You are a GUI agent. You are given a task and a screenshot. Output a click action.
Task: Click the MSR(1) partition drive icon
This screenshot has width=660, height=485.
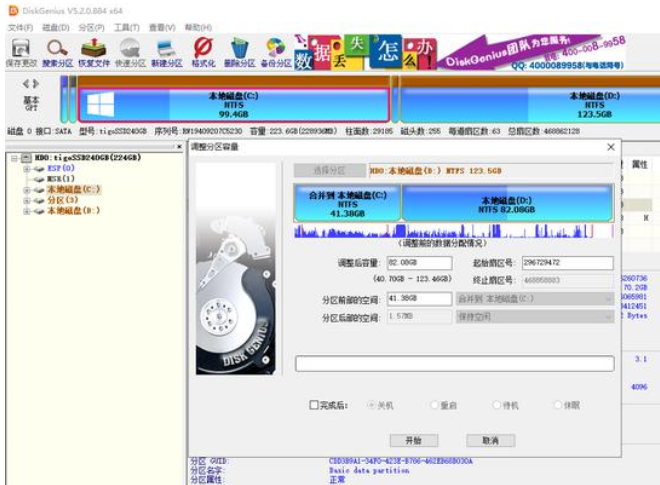click(40, 179)
